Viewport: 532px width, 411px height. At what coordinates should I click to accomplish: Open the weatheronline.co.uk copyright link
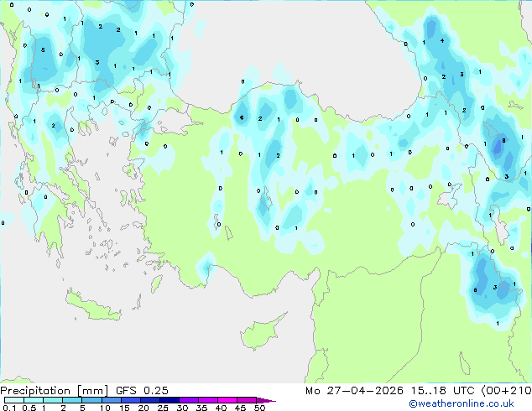pyautogui.click(x=461, y=403)
